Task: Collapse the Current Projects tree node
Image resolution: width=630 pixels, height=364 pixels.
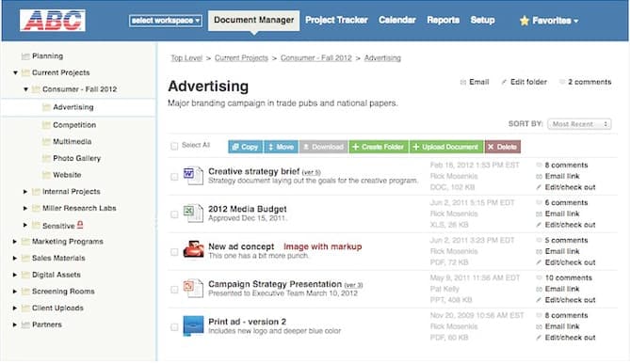Action: click(15, 72)
